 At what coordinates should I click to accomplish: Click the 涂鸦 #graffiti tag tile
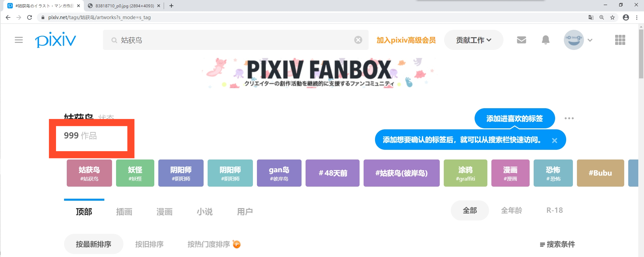coord(466,173)
